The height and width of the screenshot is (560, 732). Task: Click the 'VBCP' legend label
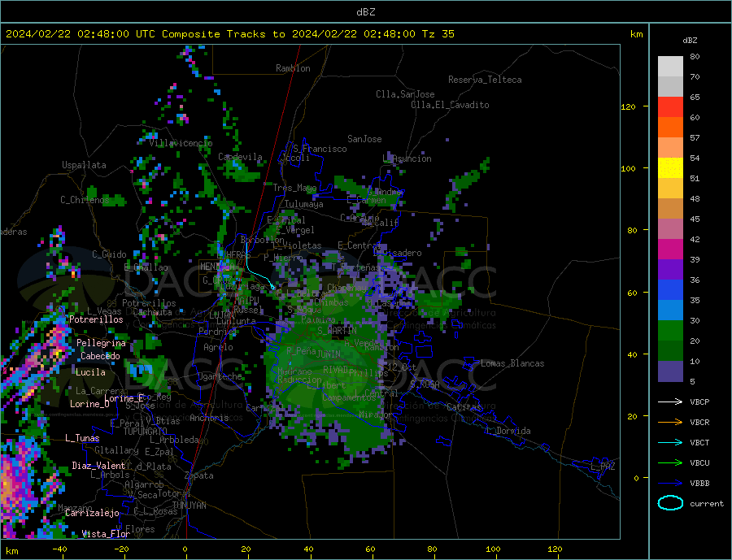[x=699, y=402]
